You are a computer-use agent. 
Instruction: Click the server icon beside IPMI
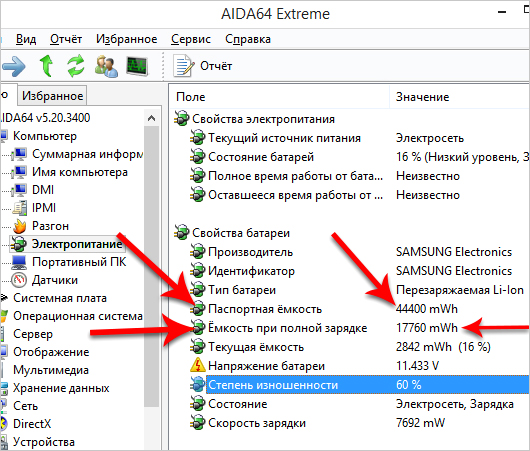click(x=20, y=208)
